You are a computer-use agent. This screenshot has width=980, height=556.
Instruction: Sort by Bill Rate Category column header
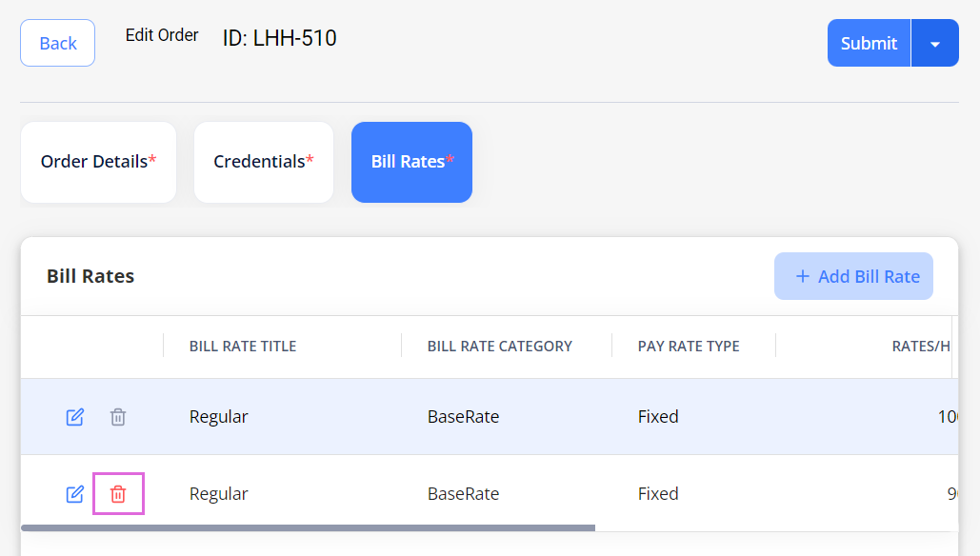(500, 346)
